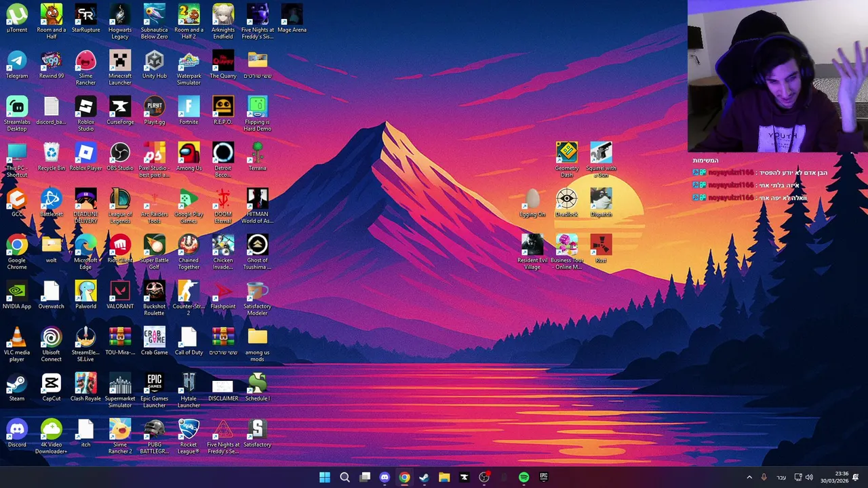Open the NVIDIA App shortcut
The height and width of the screenshot is (488, 868).
(x=17, y=295)
